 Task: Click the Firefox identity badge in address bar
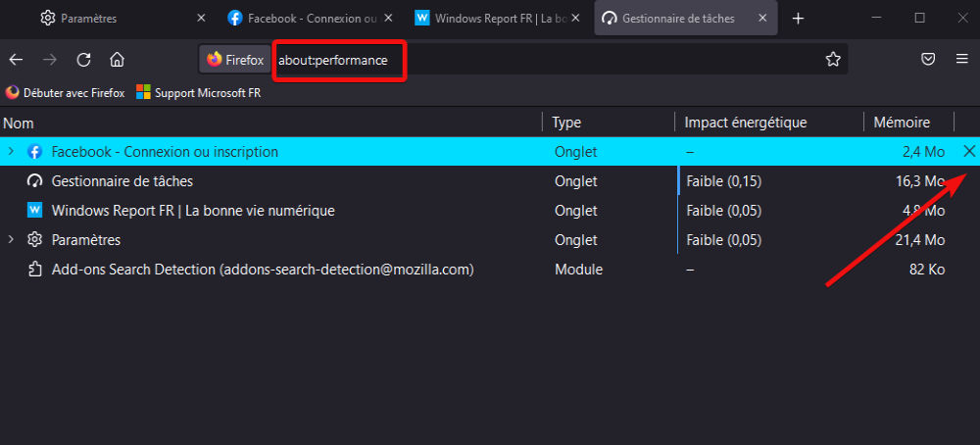[x=235, y=60]
